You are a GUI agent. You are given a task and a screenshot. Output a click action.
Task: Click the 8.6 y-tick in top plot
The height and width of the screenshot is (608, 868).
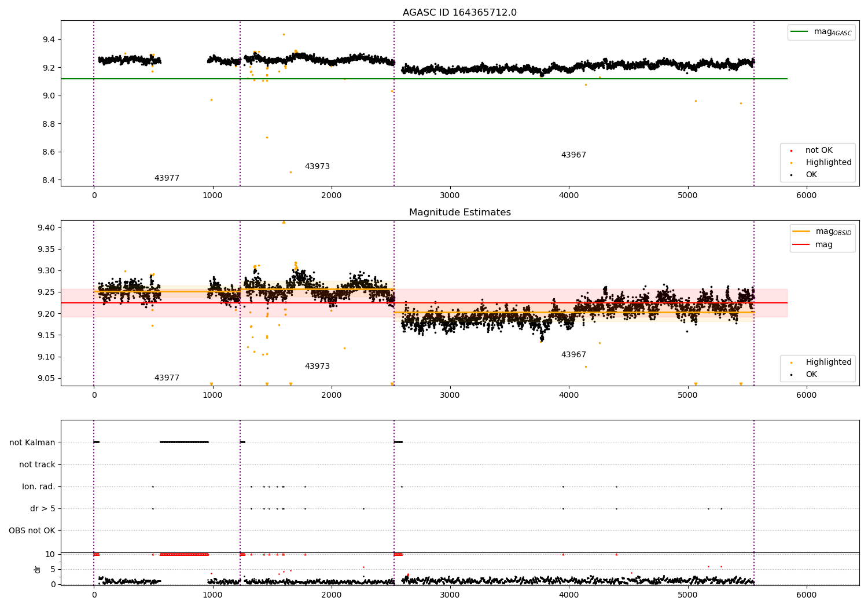pos(49,152)
